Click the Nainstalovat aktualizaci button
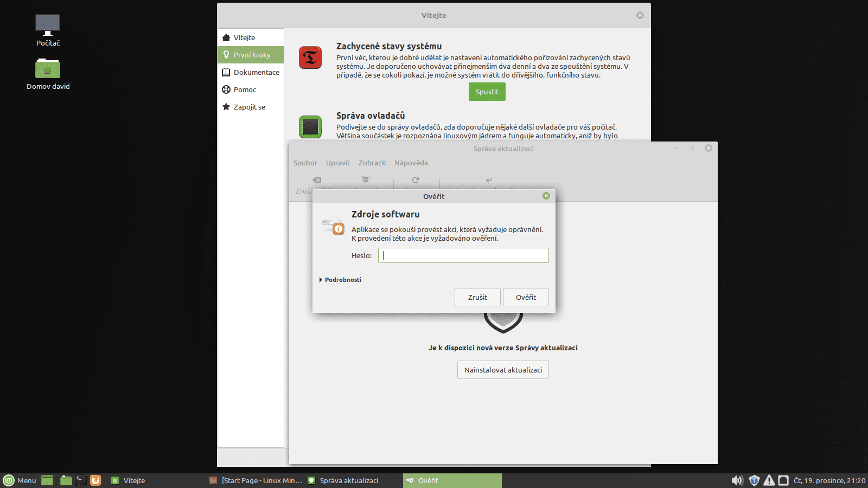 [502, 370]
